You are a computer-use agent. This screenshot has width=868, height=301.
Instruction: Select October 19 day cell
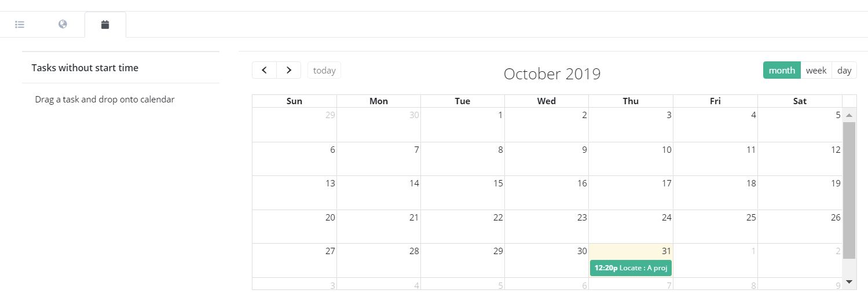click(x=799, y=193)
